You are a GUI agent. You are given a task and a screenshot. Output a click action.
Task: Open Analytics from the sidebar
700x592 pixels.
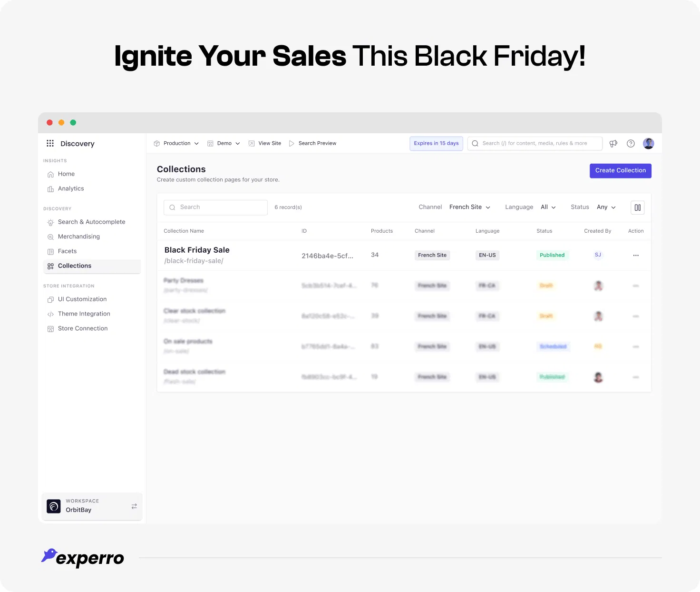pyautogui.click(x=71, y=188)
